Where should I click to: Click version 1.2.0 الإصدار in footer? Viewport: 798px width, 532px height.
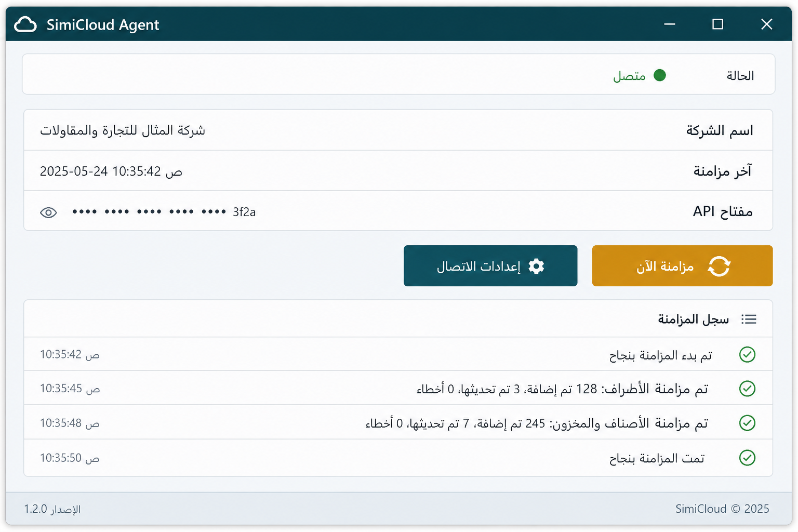click(x=52, y=509)
